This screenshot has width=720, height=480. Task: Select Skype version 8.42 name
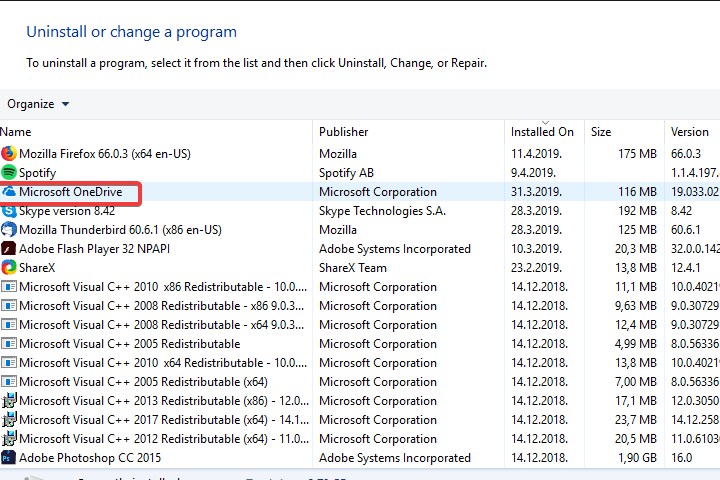coord(67,211)
